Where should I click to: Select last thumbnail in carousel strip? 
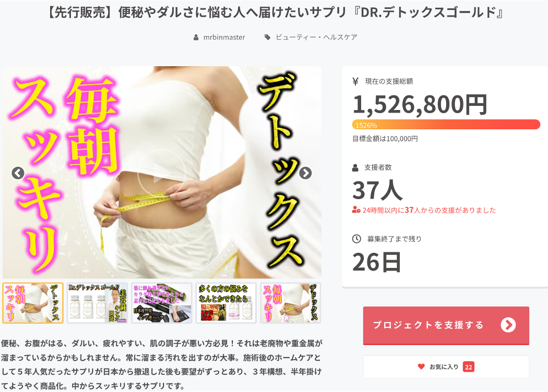[x=290, y=303]
